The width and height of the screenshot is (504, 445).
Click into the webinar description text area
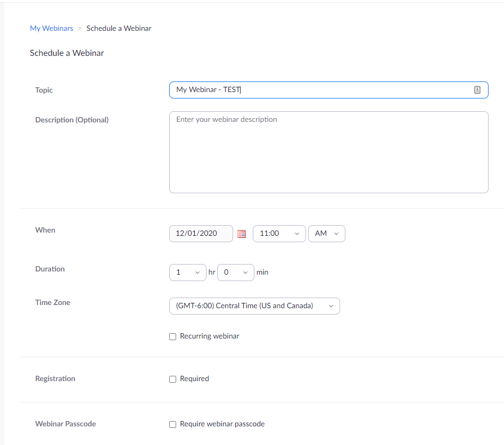pyautogui.click(x=328, y=152)
